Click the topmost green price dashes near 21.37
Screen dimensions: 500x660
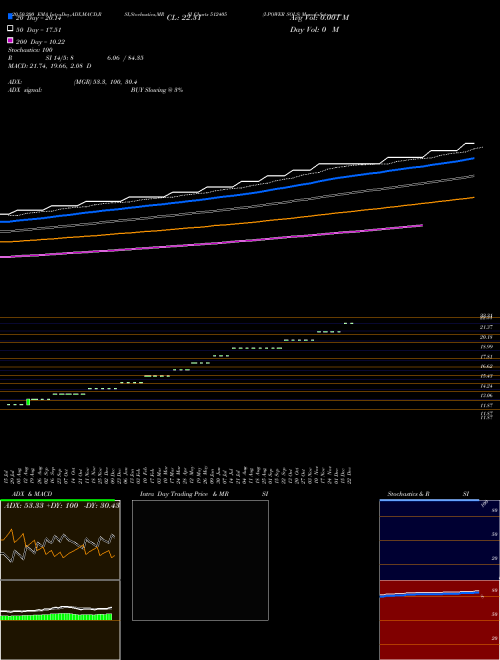tap(348, 323)
